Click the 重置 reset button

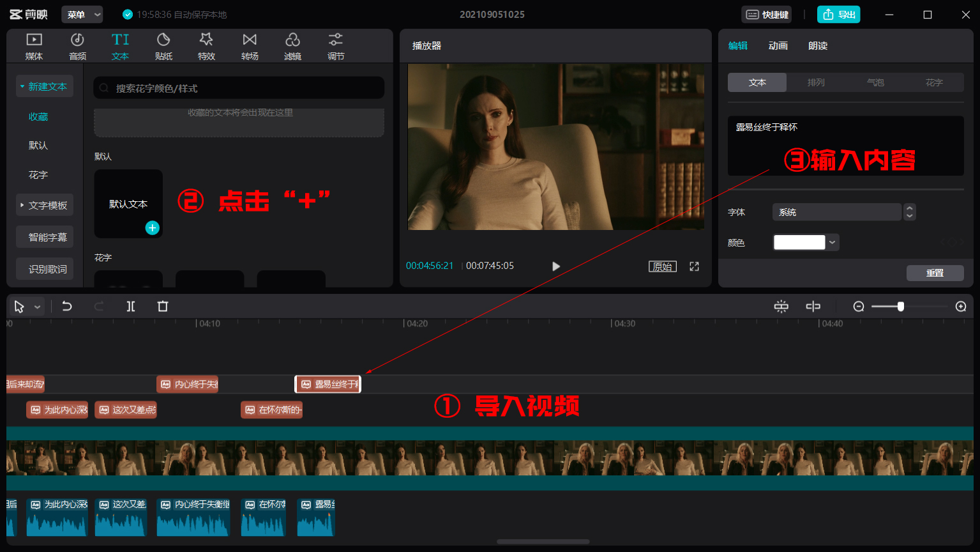point(935,273)
